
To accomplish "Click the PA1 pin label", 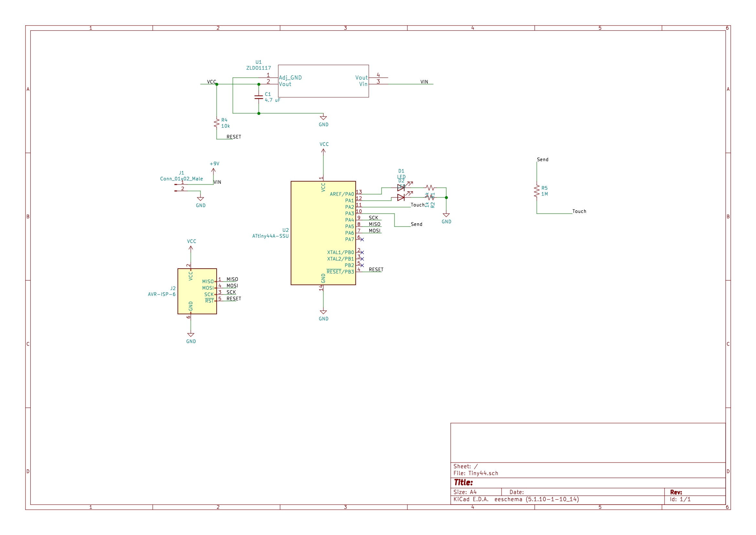I will (349, 201).
